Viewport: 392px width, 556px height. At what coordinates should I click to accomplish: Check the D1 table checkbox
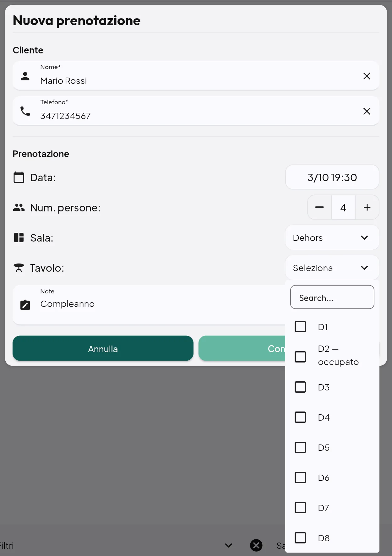pyautogui.click(x=300, y=327)
